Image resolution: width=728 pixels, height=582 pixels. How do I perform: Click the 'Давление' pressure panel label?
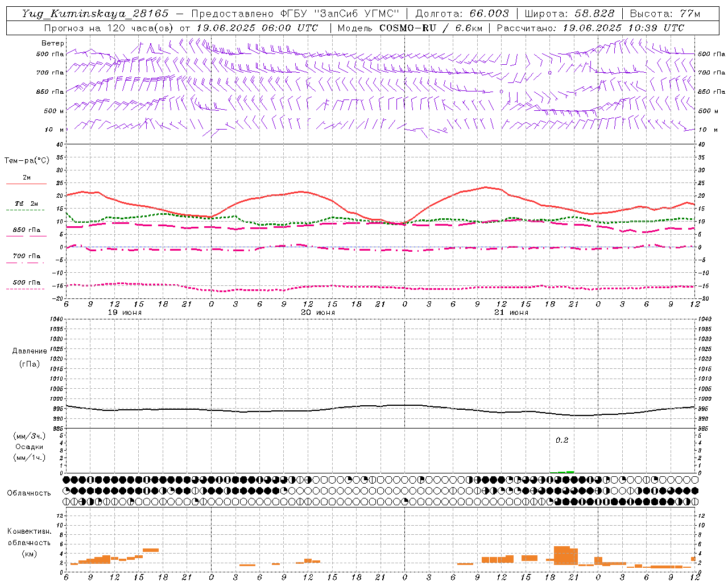tap(30, 351)
